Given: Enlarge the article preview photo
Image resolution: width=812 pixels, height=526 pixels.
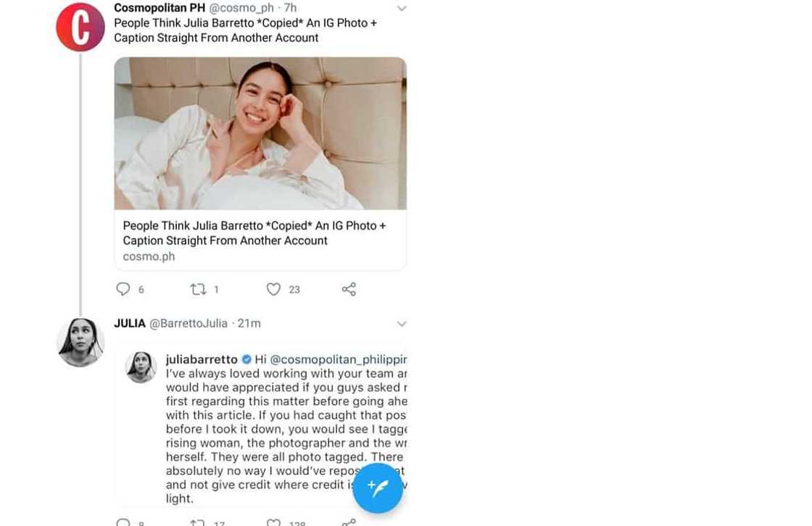Looking at the screenshot, I should 260,133.
